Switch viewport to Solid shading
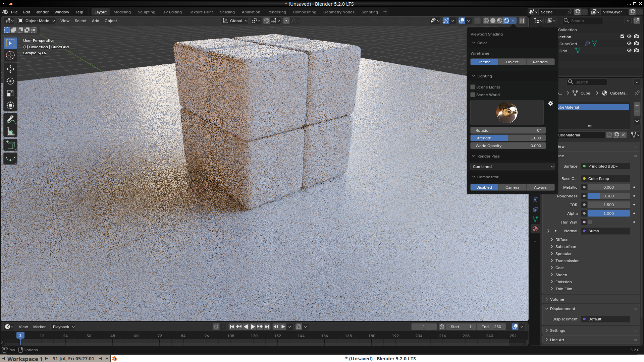644x362 pixels. [493, 21]
